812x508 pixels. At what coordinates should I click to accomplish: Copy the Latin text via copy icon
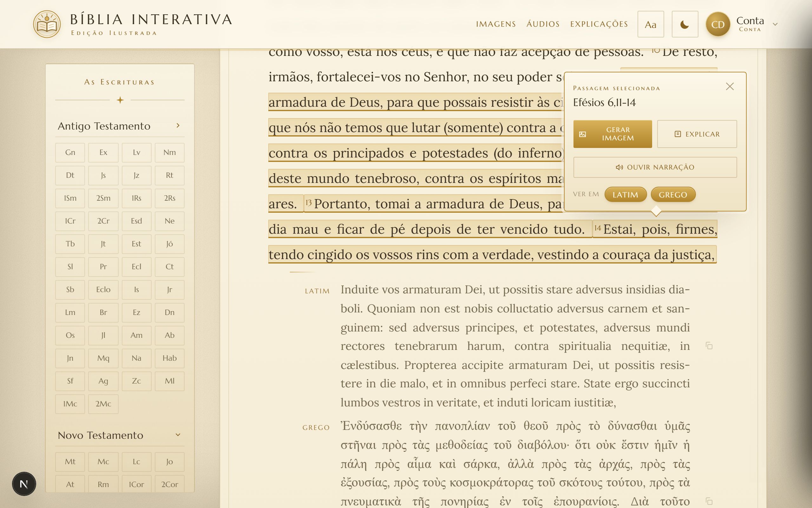pos(709,346)
